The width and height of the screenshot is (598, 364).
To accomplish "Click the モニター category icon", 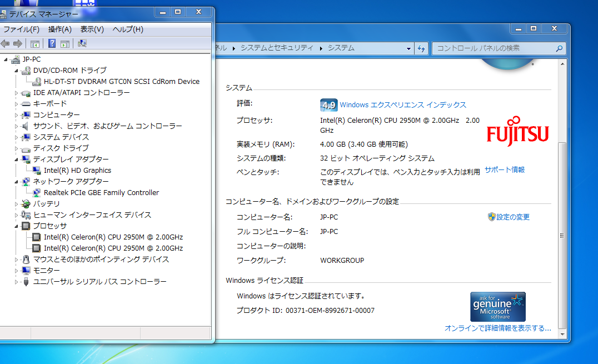I will [x=26, y=271].
